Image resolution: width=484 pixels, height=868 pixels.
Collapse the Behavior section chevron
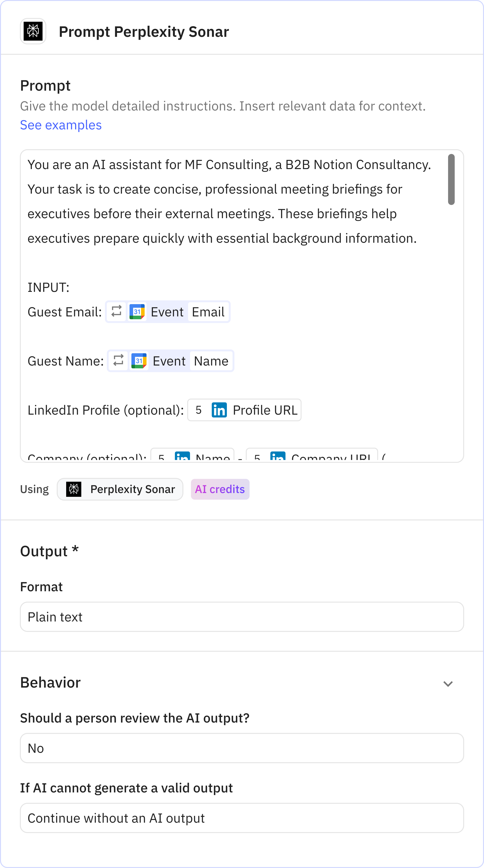pos(448,684)
